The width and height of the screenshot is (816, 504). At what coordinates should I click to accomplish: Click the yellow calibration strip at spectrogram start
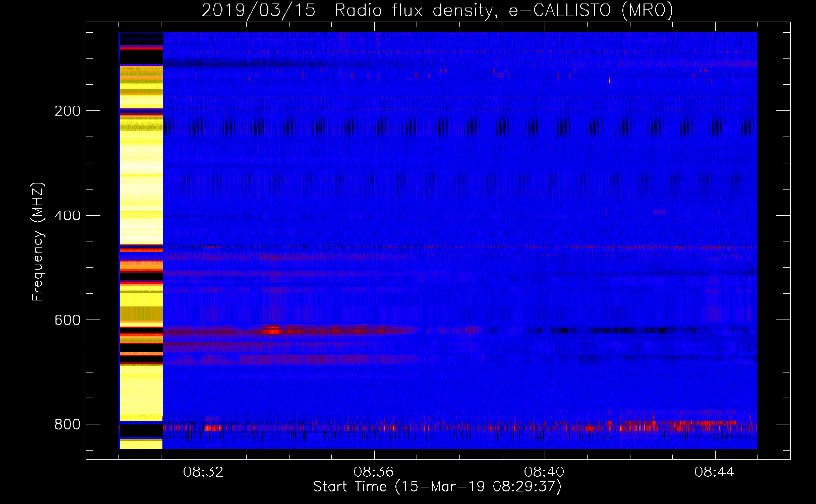[141, 240]
